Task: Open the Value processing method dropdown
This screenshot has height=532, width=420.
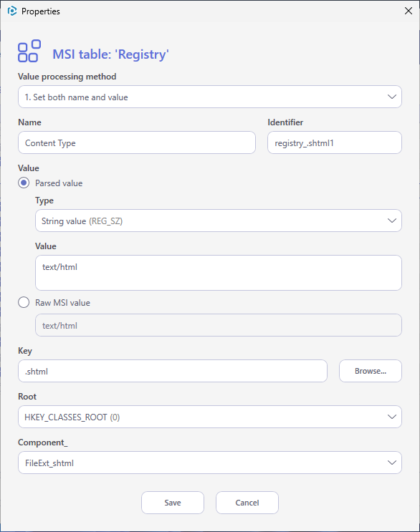Action: pyautogui.click(x=210, y=97)
